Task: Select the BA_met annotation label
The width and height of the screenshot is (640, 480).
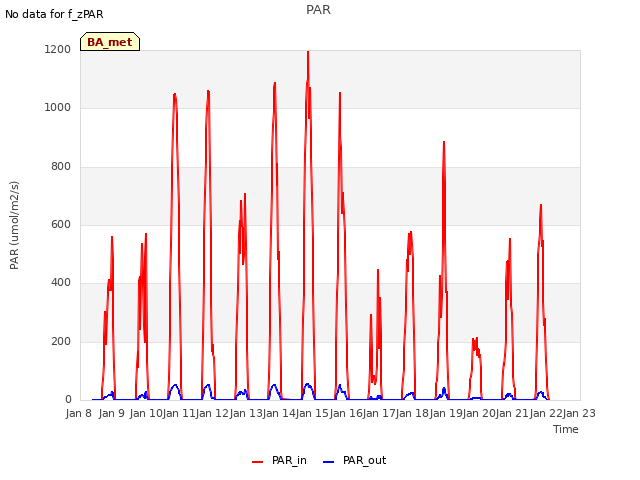Action: tap(110, 42)
